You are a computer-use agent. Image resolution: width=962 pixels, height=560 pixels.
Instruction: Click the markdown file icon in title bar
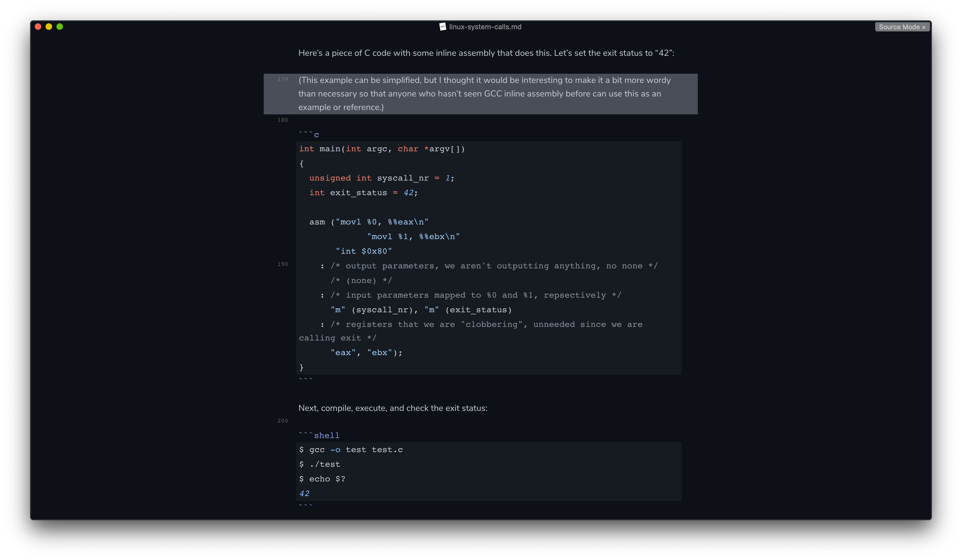tap(442, 27)
